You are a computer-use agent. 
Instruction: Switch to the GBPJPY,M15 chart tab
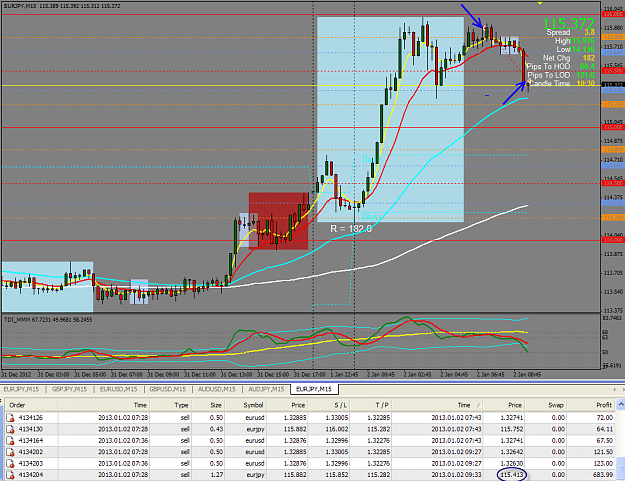[x=69, y=389]
